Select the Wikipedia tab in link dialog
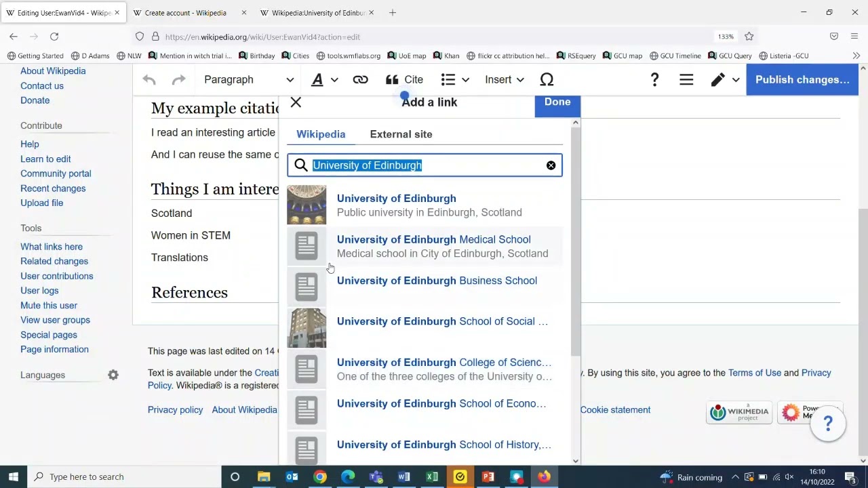This screenshot has width=868, height=488. click(x=321, y=134)
